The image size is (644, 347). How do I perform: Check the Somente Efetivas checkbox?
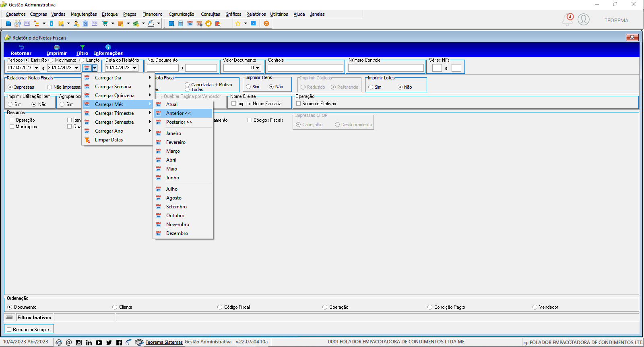299,104
